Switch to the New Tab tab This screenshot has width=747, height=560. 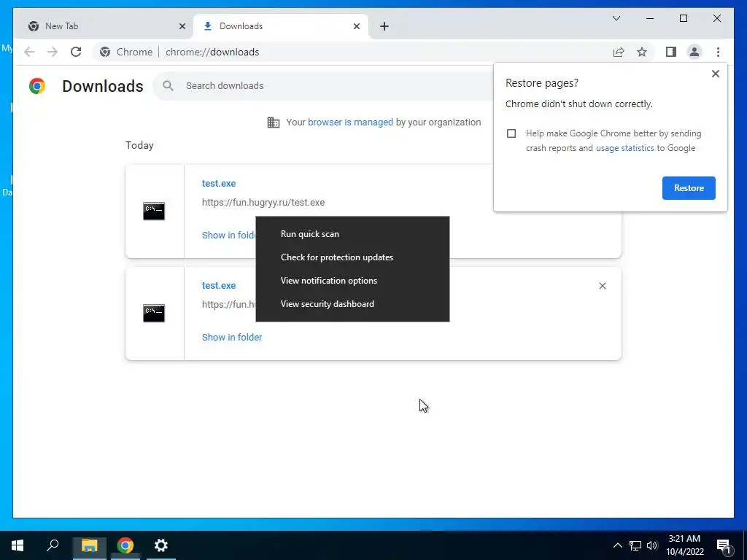(x=106, y=26)
